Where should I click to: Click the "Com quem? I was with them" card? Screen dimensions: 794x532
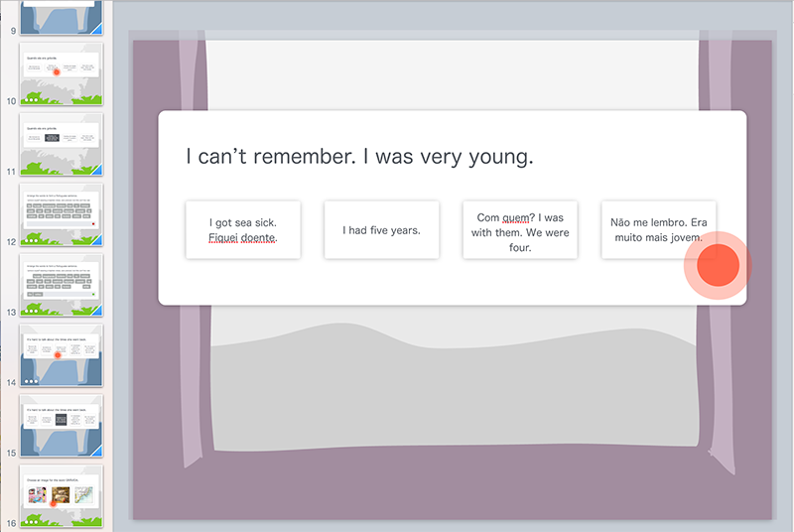519,229
